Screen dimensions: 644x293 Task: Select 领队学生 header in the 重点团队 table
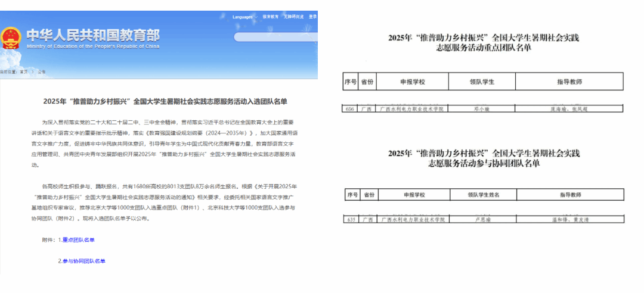[481, 82]
